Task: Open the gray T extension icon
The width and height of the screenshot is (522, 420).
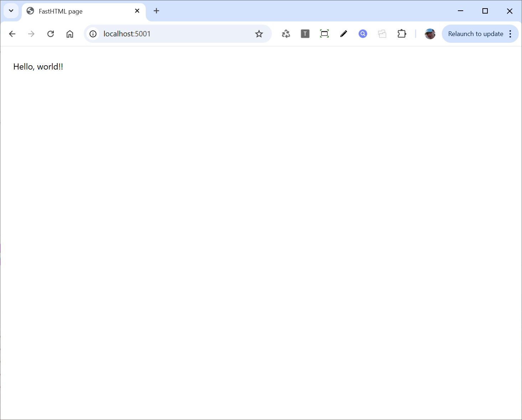Action: (x=305, y=34)
